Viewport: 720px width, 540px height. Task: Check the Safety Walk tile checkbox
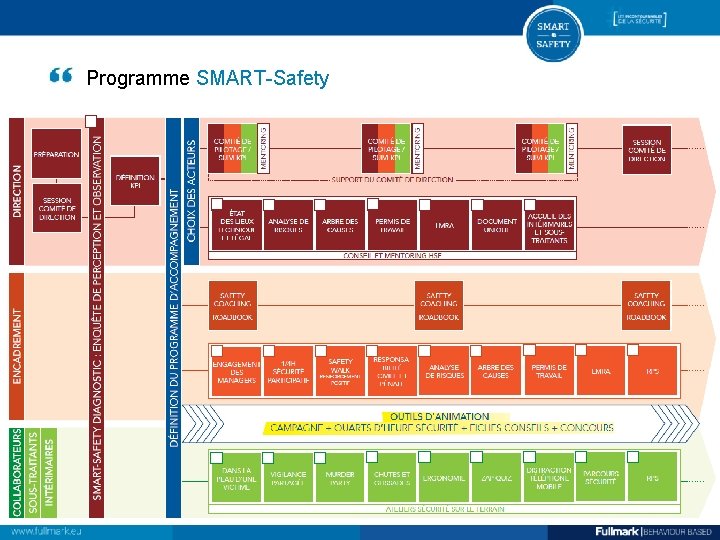[321, 351]
